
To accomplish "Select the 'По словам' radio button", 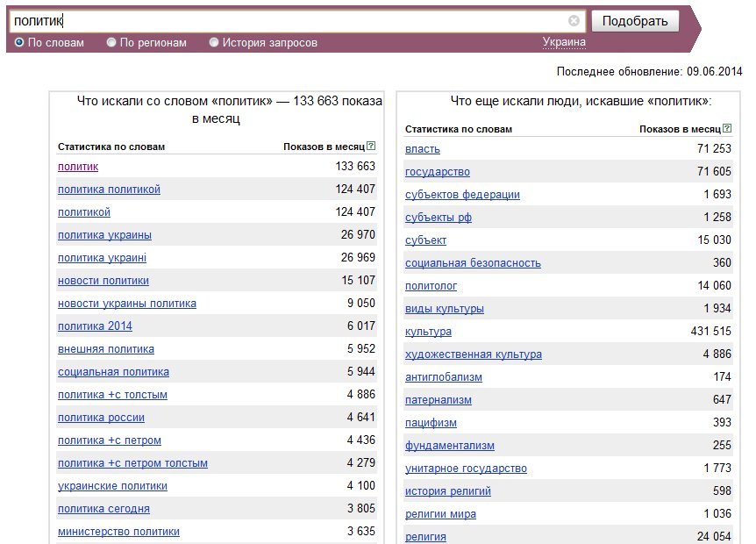I will click(x=19, y=42).
